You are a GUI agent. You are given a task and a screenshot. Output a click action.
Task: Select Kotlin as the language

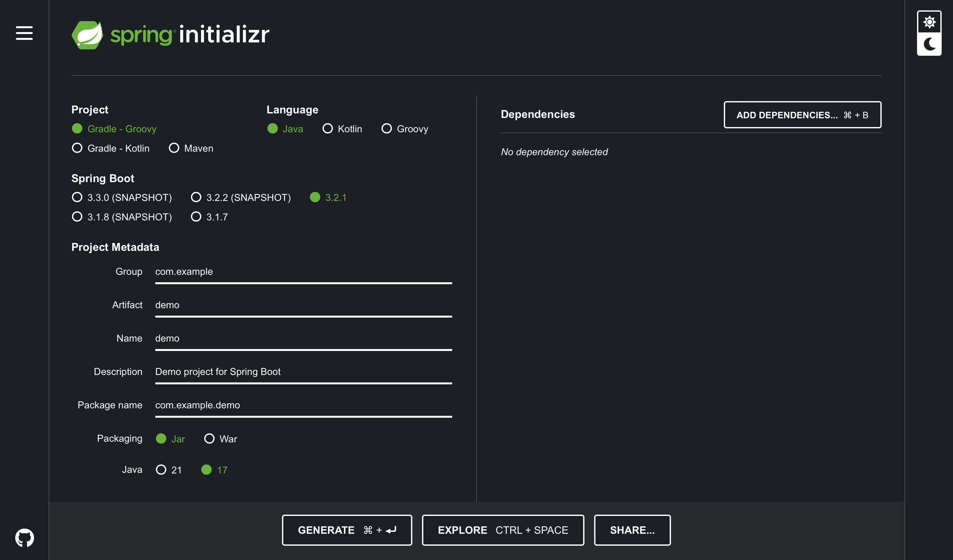[x=327, y=129]
